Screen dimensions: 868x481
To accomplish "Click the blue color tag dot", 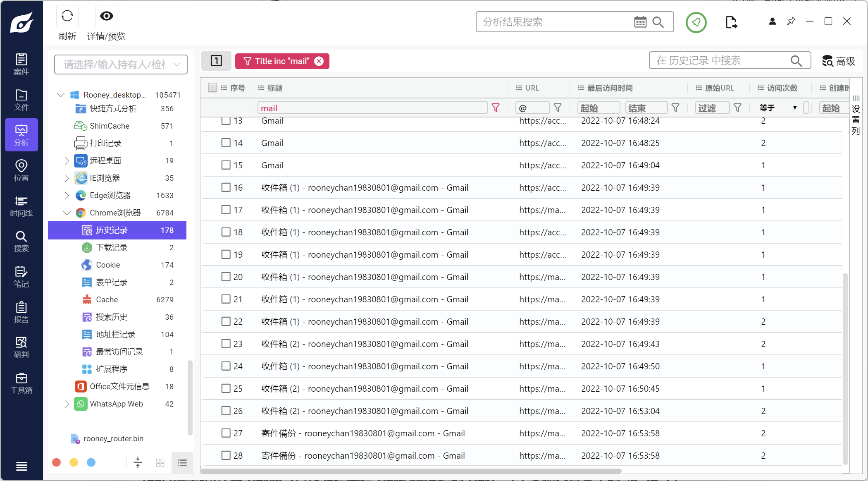I will pos(91,462).
